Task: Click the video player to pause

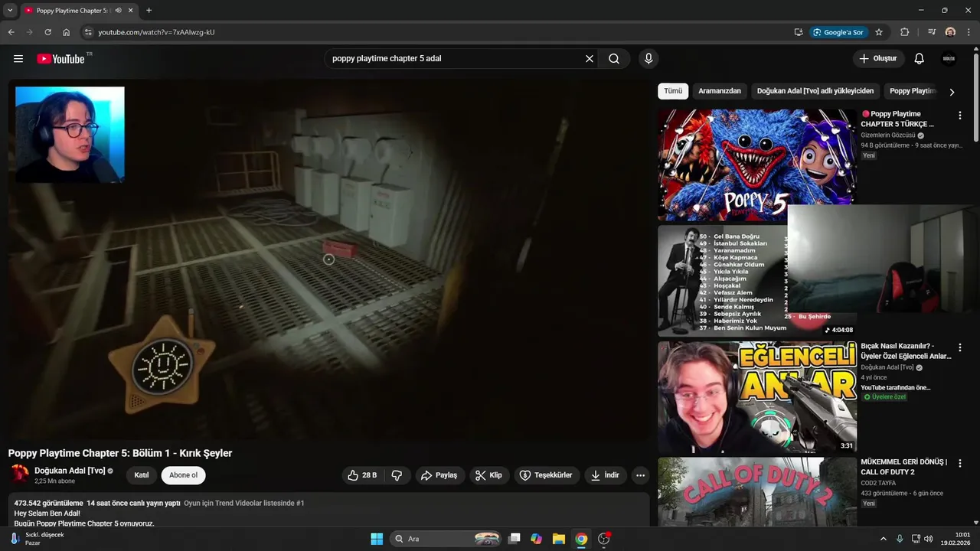Action: [328, 259]
